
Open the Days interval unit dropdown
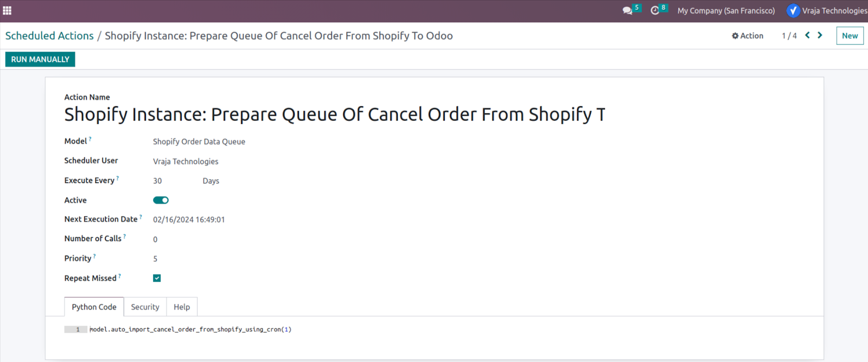(211, 181)
